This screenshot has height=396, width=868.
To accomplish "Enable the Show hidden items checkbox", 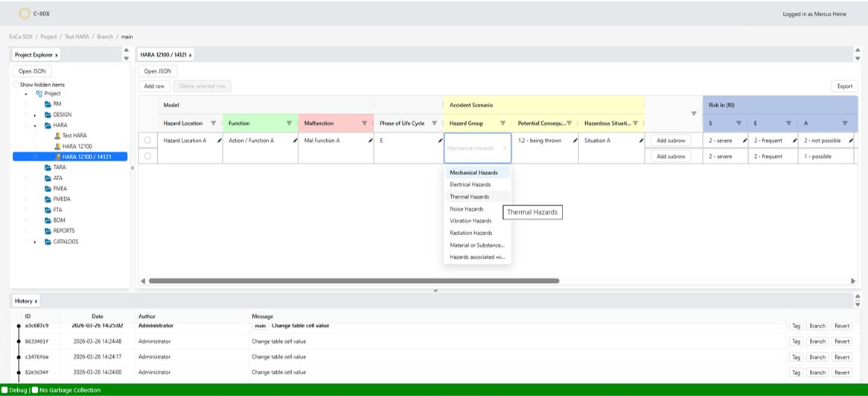I will point(16,85).
